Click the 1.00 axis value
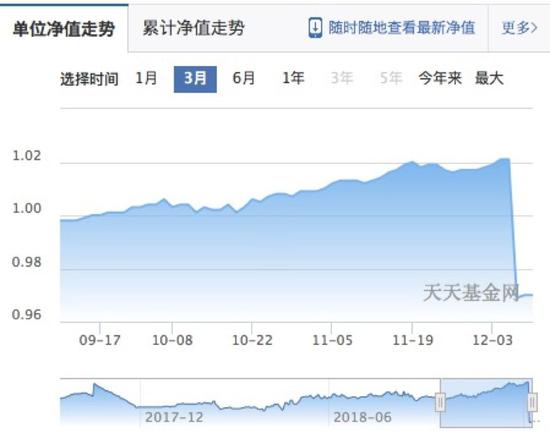Screen dimensions: 550x444 pyautogui.click(x=27, y=208)
